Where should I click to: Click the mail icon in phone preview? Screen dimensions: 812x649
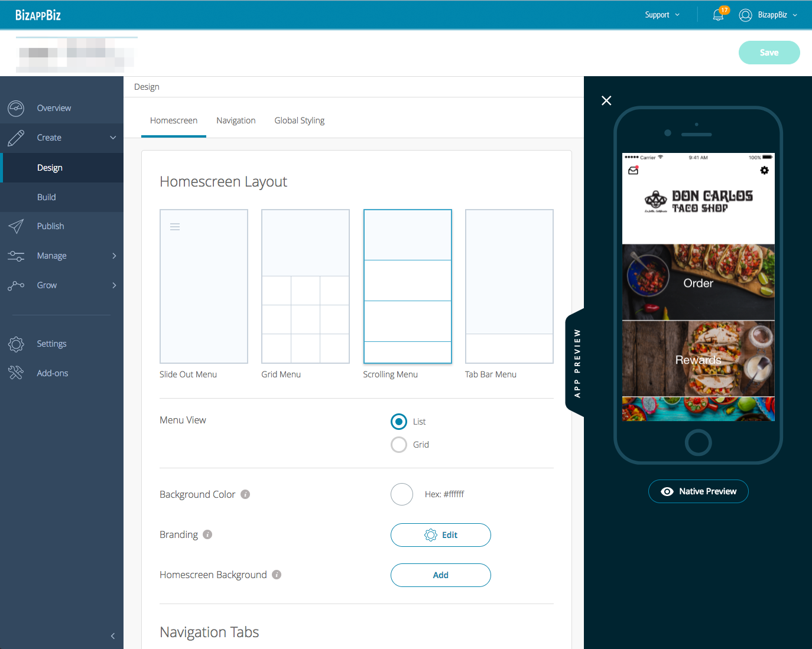pos(633,171)
